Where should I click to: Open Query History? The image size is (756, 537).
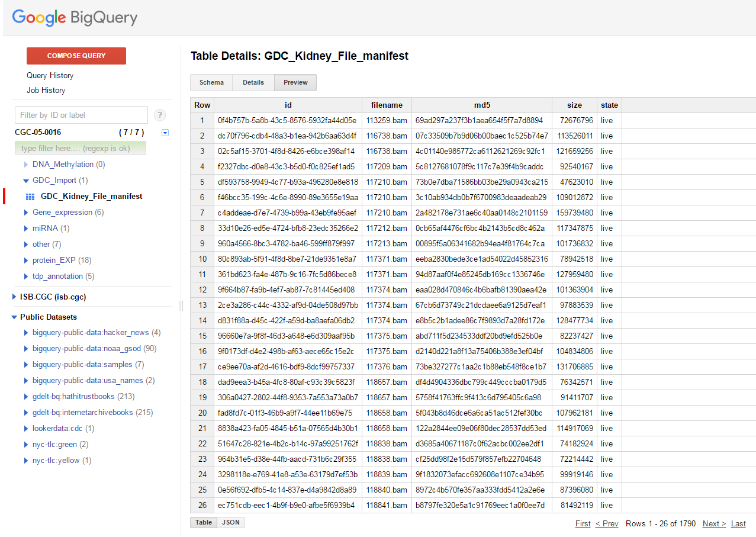[x=50, y=76]
